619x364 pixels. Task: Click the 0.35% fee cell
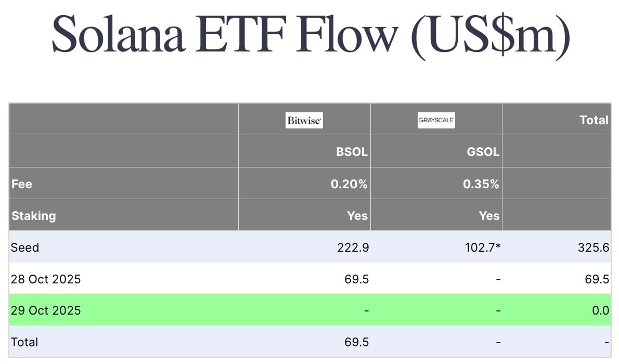tap(481, 184)
